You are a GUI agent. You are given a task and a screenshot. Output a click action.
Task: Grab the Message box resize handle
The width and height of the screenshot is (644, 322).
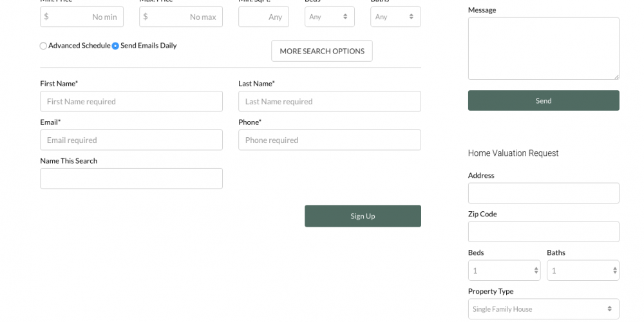click(616, 77)
